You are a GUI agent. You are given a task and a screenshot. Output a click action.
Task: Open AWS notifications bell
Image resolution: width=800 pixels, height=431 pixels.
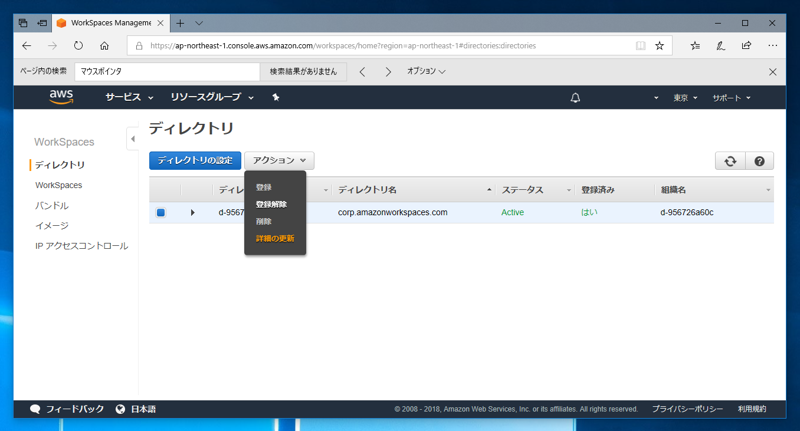pos(575,97)
